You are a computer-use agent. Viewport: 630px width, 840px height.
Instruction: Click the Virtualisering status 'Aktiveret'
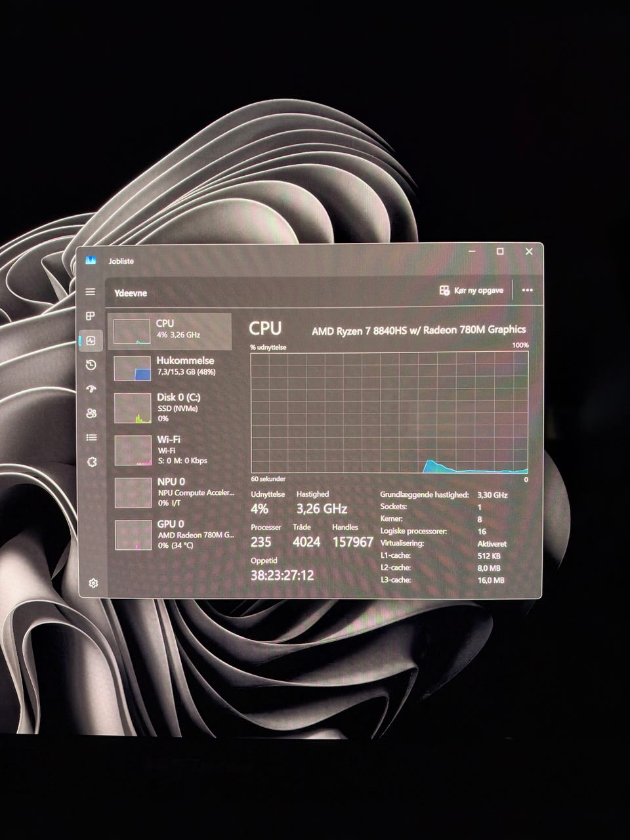pos(492,544)
